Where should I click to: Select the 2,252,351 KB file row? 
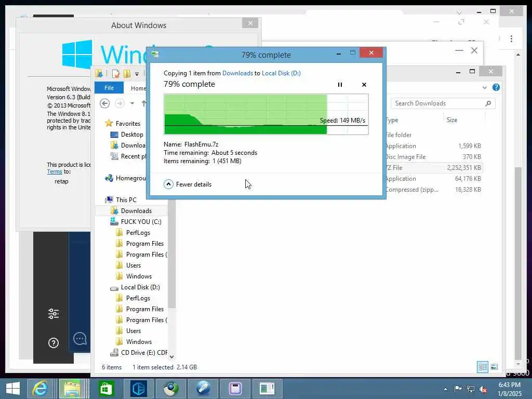tap(434, 168)
